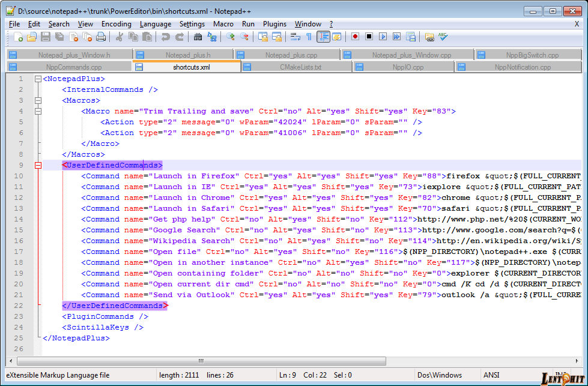Toggle synchronized vertical scrolling
Image resolution: width=588 pixels, height=386 pixels.
click(263, 37)
